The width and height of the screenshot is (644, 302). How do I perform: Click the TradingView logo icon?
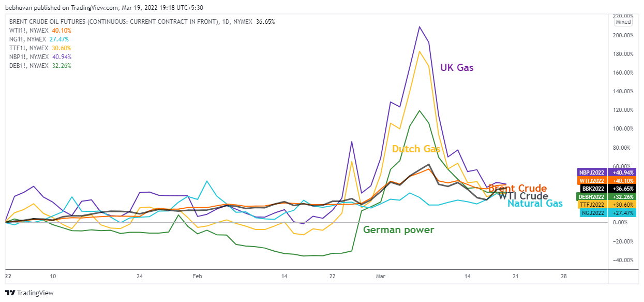coord(10,293)
